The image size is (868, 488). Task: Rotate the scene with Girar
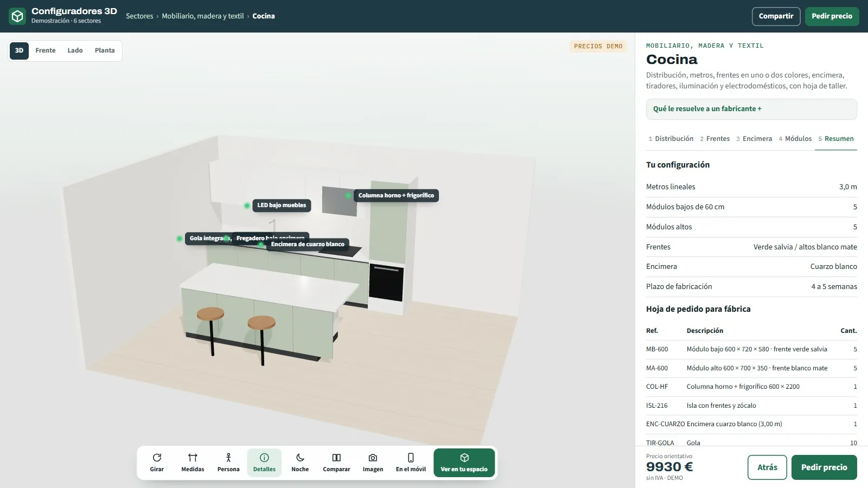click(157, 463)
